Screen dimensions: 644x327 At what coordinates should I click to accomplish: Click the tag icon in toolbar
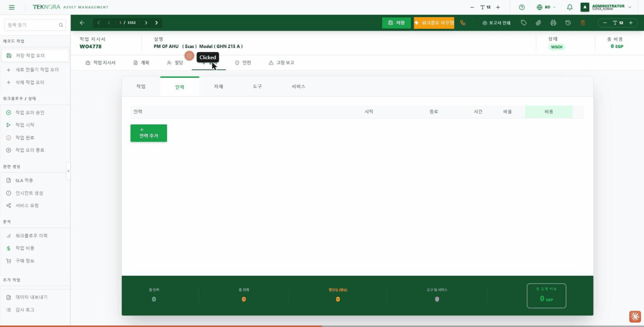click(524, 23)
